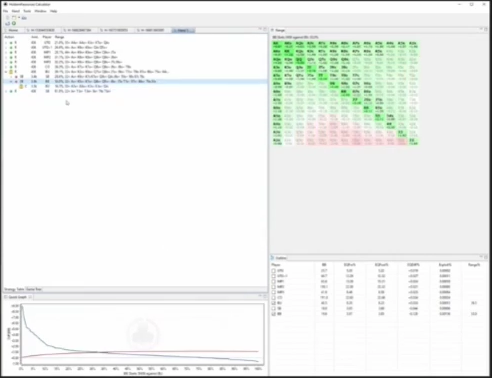Viewport: 492px width, 378px height.
Task: Minimize the Range panel
Action: pyautogui.click(x=481, y=29)
